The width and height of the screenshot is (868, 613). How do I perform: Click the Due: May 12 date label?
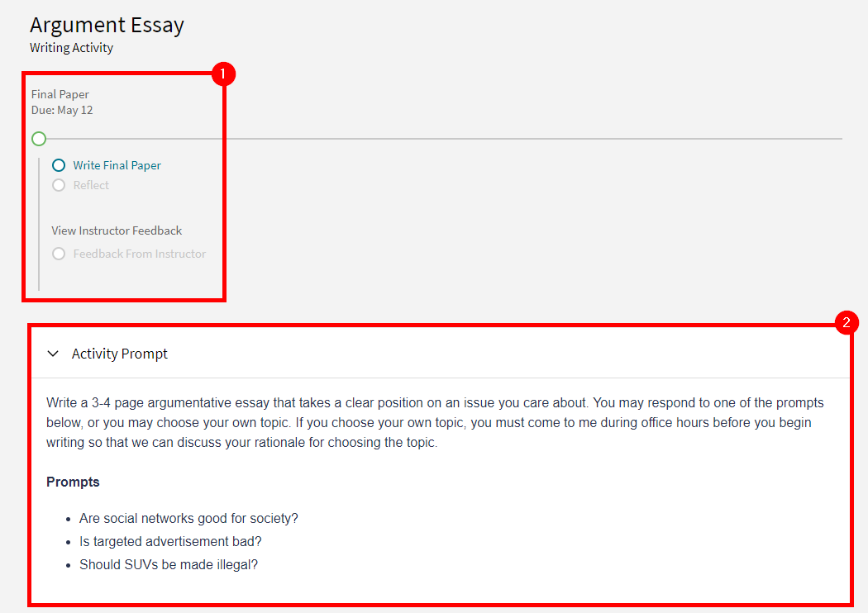coord(63,110)
